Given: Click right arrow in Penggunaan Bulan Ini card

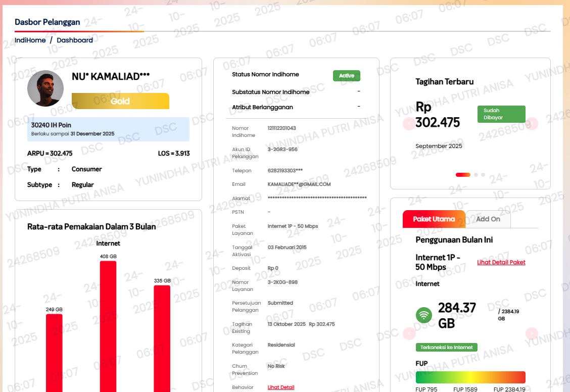Looking at the screenshot, I should point(532,333).
